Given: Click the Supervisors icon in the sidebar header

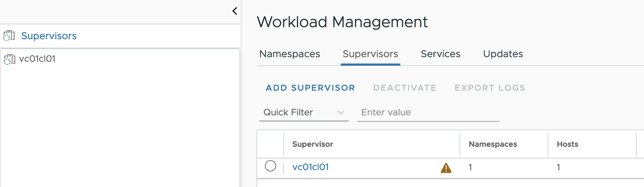Looking at the screenshot, I should pyautogui.click(x=9, y=36).
